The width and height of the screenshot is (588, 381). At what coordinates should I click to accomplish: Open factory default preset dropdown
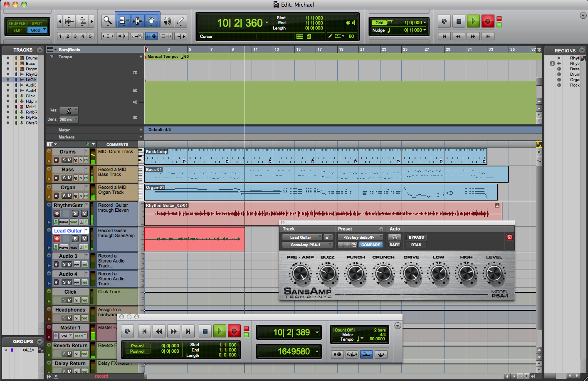click(x=361, y=238)
